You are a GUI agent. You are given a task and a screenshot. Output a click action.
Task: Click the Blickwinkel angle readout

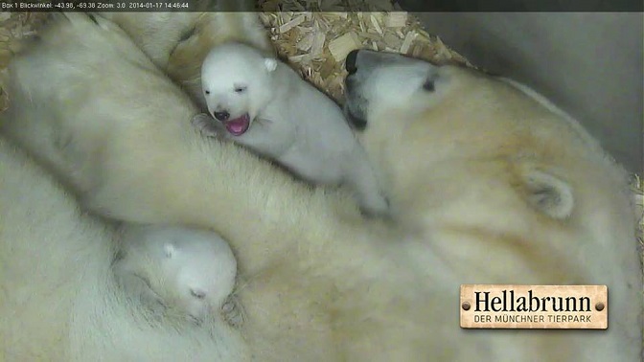coord(57,6)
